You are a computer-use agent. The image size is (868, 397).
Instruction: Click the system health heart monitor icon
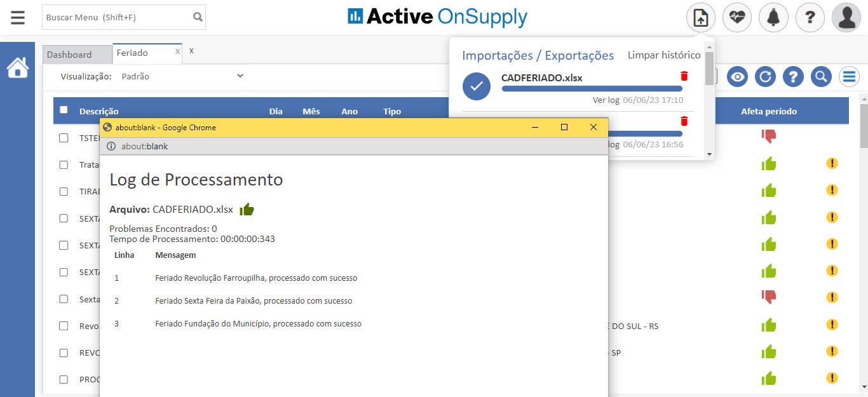pyautogui.click(x=736, y=17)
